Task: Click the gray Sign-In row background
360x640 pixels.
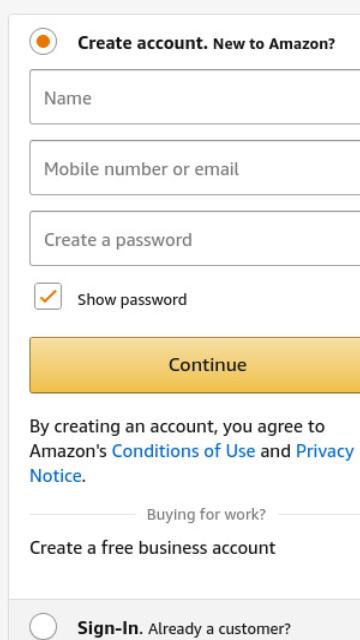Action: [184, 620]
